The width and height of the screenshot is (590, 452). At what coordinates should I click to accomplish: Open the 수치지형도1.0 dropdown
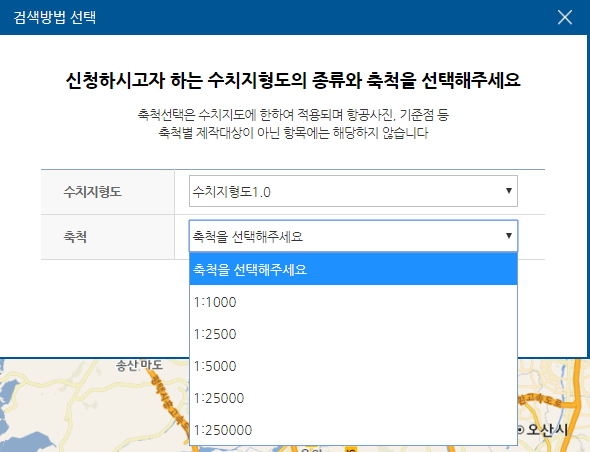coord(353,191)
